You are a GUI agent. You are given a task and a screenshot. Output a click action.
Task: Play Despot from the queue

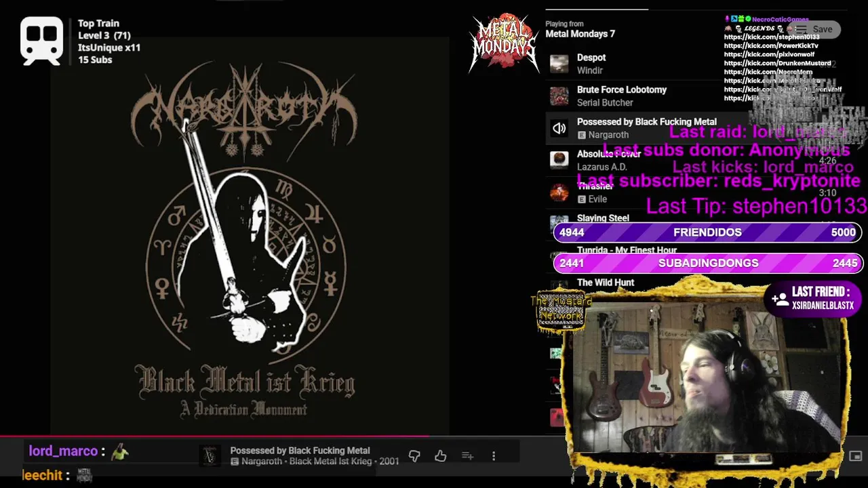(x=591, y=58)
